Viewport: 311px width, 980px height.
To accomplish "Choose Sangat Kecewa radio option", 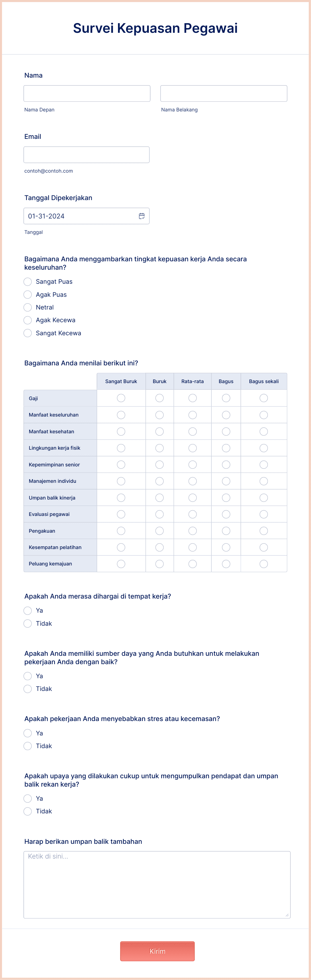I will [x=27, y=333].
